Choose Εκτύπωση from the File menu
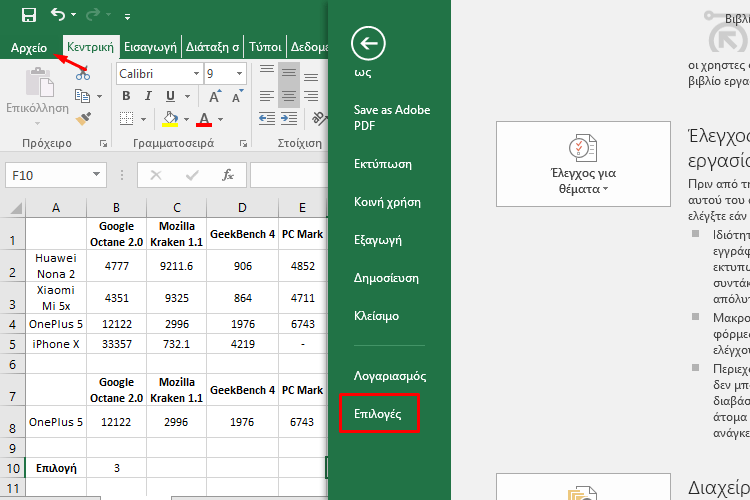Image resolution: width=750 pixels, height=500 pixels. pyautogui.click(x=383, y=164)
